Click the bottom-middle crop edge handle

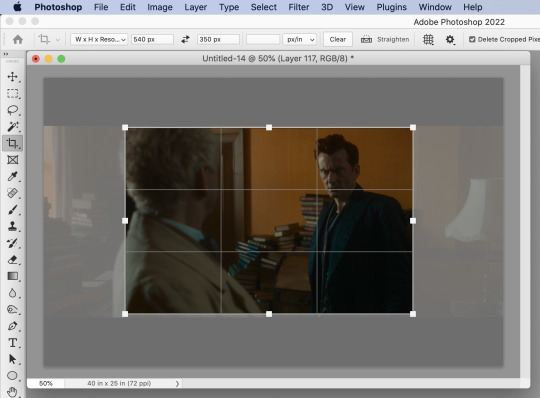(x=269, y=314)
